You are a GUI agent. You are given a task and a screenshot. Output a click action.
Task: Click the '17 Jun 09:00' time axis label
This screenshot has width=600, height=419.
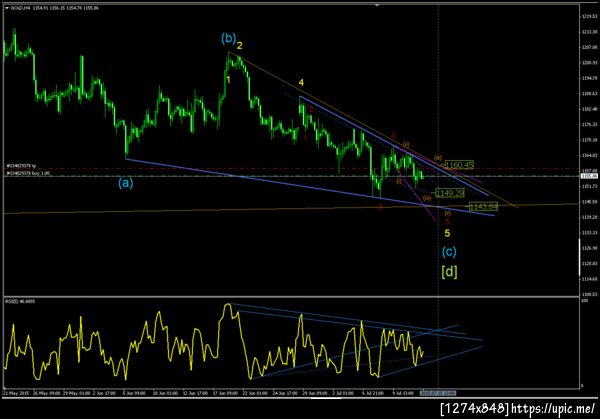[226, 393]
